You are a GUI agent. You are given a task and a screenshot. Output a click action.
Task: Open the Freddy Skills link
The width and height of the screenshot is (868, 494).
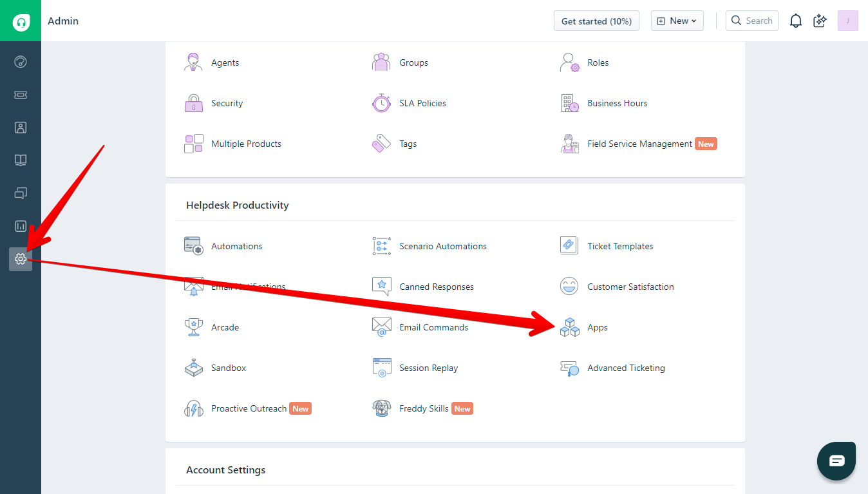pos(424,408)
